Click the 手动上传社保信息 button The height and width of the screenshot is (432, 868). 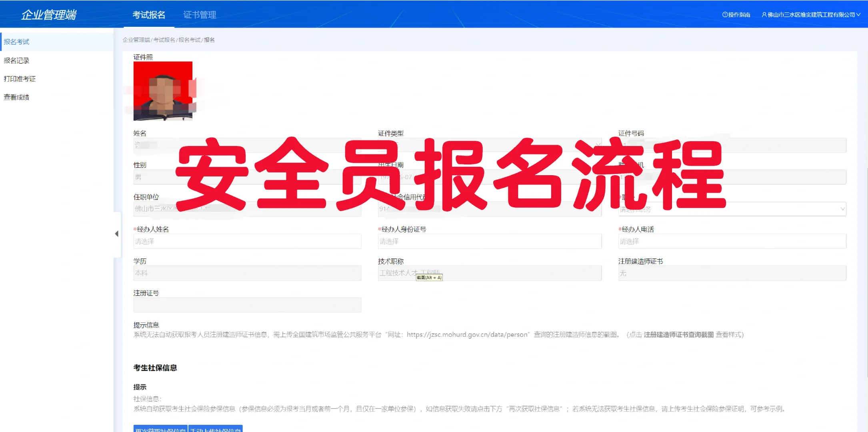[x=216, y=429]
